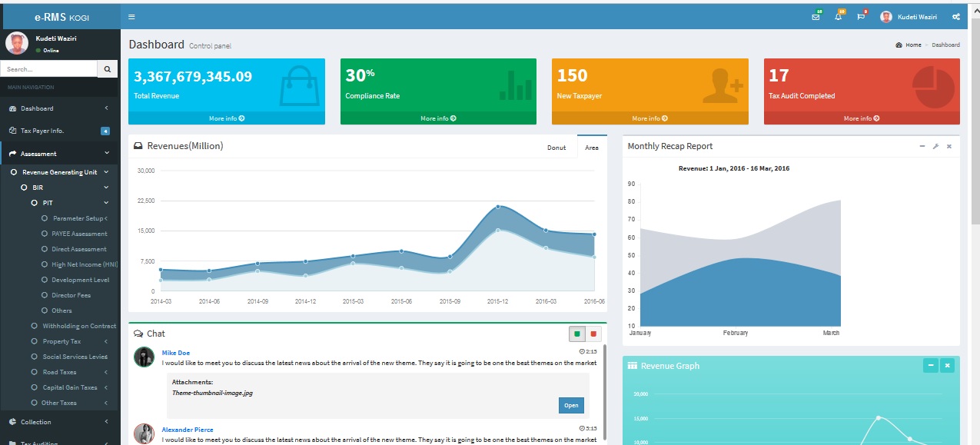
Task: Click the search magnifier button
Action: coord(108,69)
